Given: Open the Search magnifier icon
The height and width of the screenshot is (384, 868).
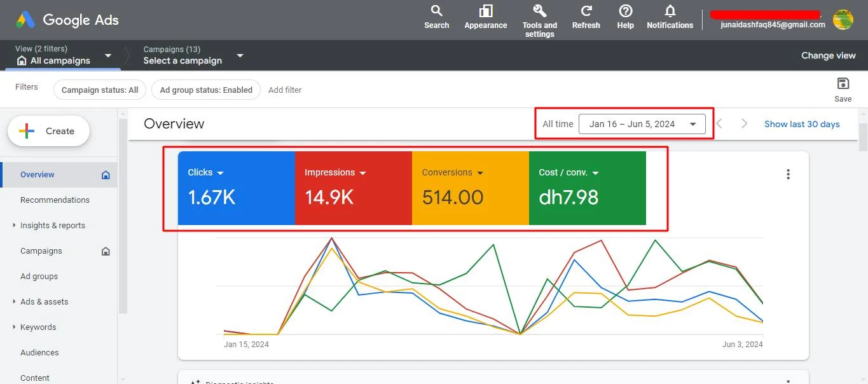Looking at the screenshot, I should click(x=436, y=11).
